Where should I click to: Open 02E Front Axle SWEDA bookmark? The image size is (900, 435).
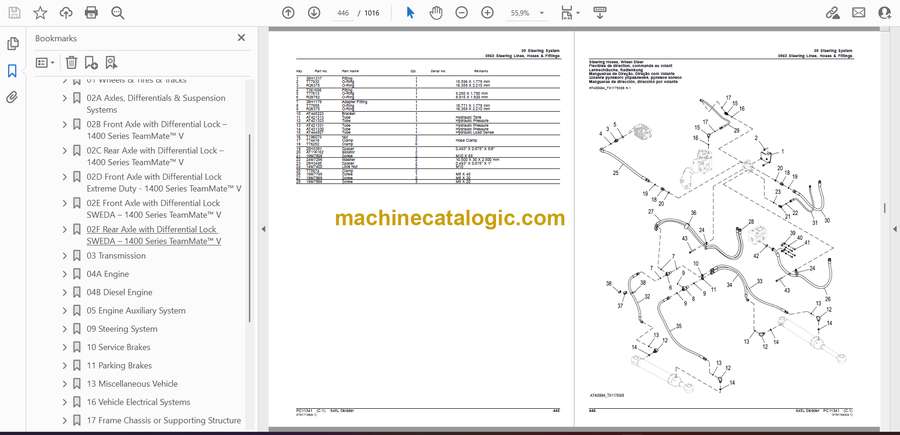click(154, 209)
